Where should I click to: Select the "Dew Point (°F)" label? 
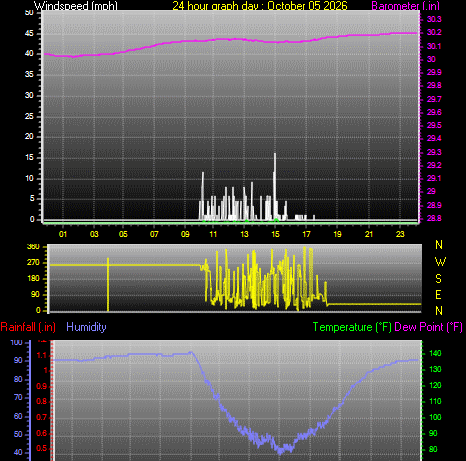(x=429, y=327)
